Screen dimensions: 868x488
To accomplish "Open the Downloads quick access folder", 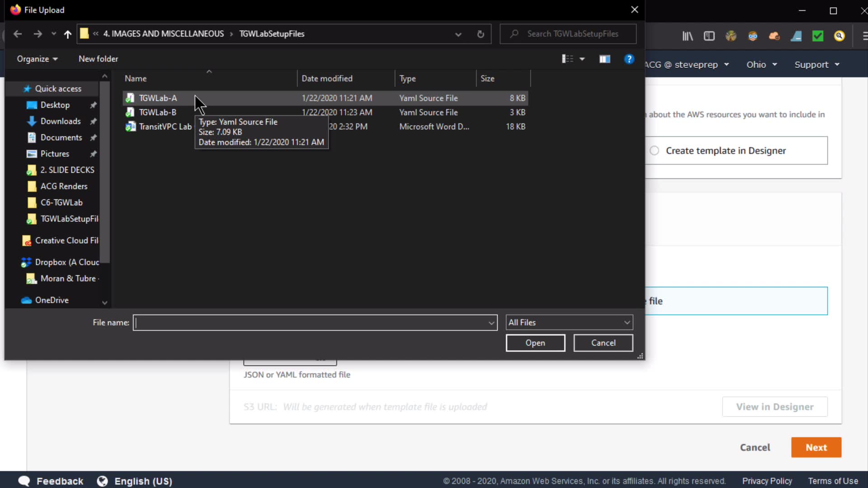I will (x=61, y=121).
